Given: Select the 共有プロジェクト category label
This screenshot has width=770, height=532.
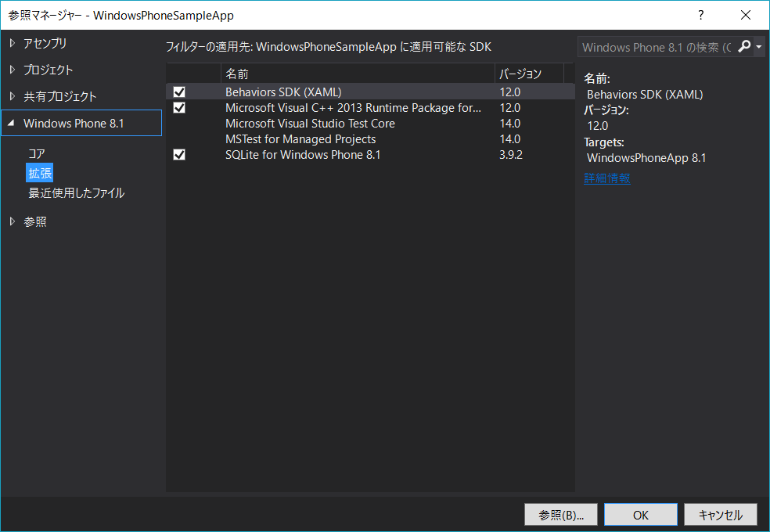Looking at the screenshot, I should pyautogui.click(x=60, y=96).
